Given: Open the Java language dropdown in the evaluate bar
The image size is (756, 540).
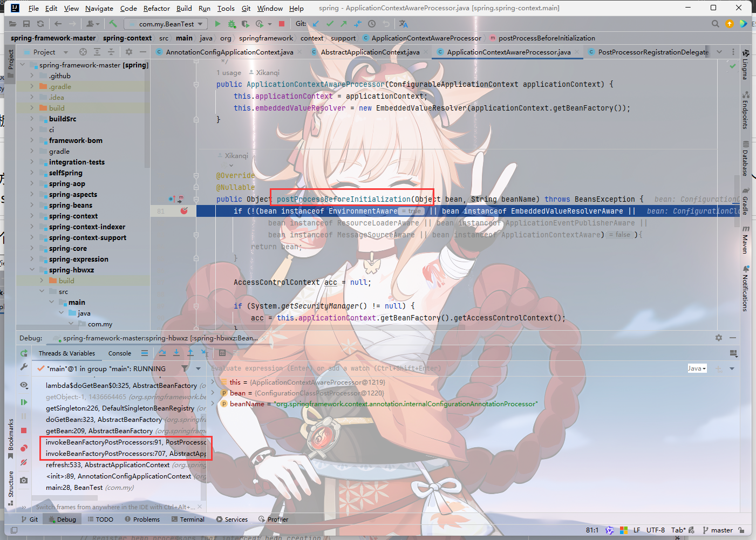Looking at the screenshot, I should [x=697, y=368].
